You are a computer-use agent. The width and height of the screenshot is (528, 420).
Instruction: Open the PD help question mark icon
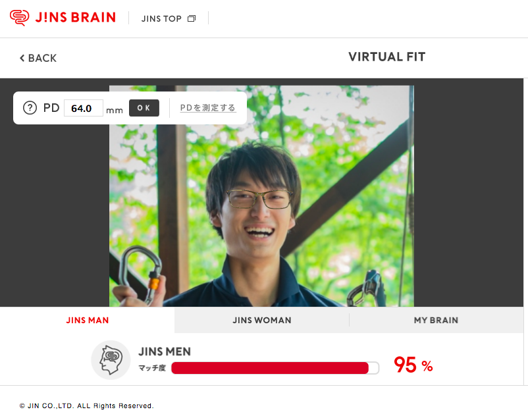(30, 108)
